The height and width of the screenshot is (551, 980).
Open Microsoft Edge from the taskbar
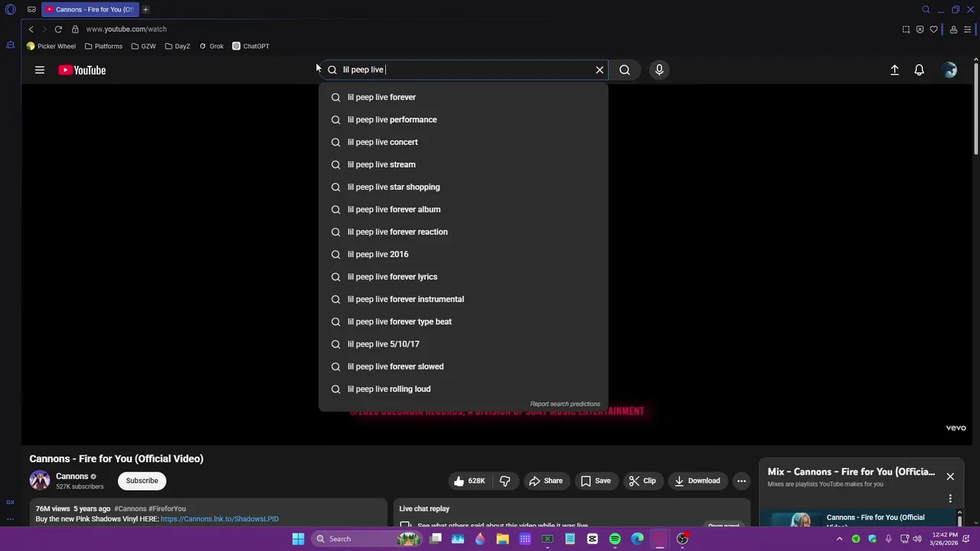(637, 539)
